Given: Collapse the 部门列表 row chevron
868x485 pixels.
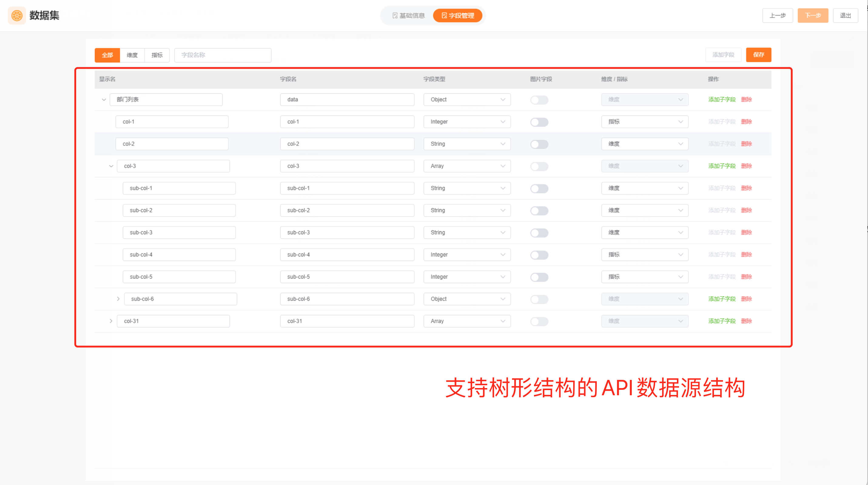Looking at the screenshot, I should [x=104, y=100].
